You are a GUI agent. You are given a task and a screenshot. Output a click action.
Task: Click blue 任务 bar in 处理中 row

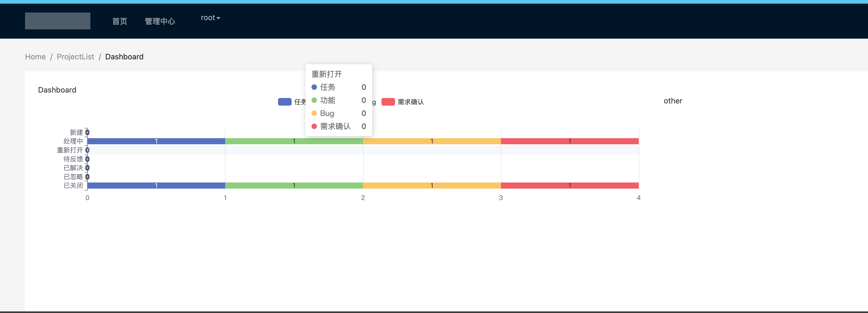(x=156, y=141)
